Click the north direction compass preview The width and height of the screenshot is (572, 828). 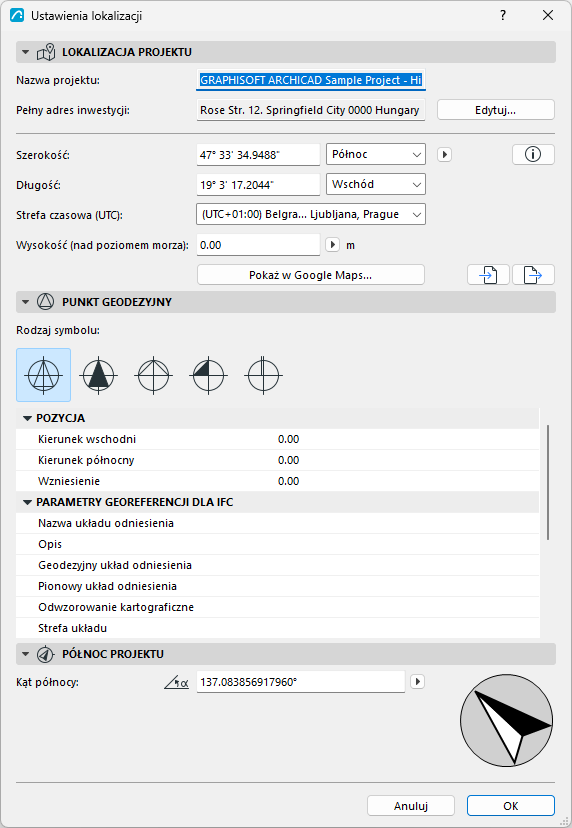point(507,720)
